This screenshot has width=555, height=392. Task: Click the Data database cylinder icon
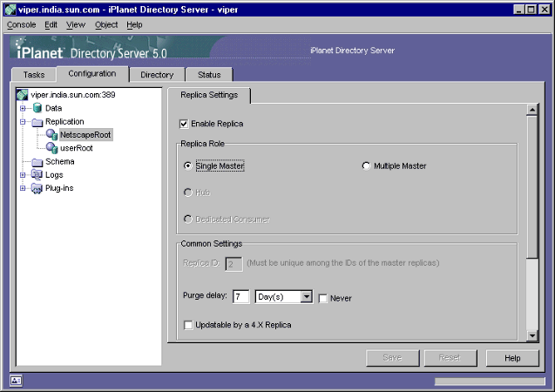tap(37, 108)
